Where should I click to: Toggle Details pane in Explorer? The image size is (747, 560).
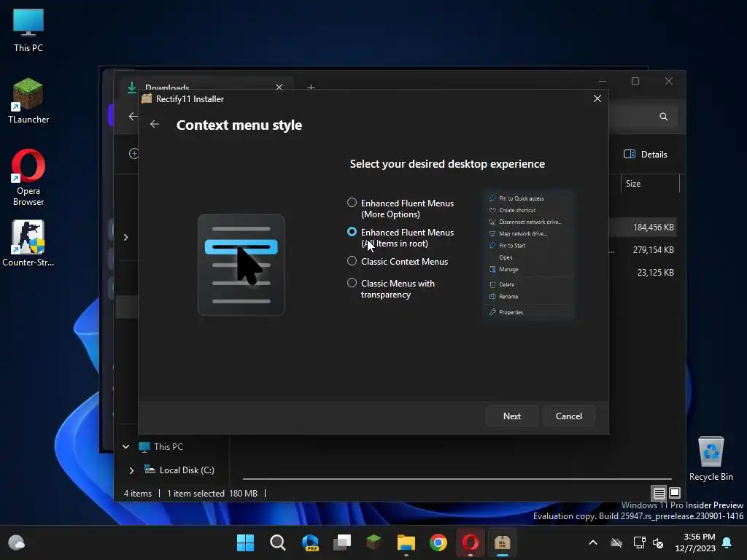646,155
